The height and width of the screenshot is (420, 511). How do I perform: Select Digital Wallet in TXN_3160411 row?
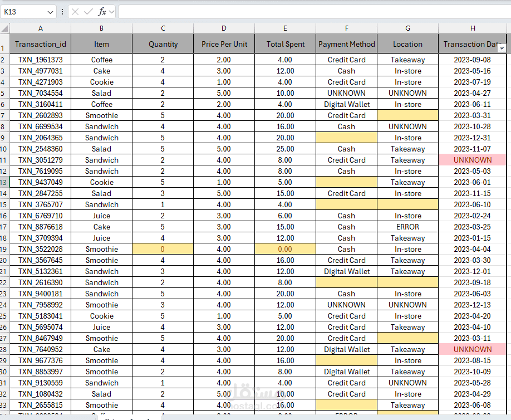point(346,104)
